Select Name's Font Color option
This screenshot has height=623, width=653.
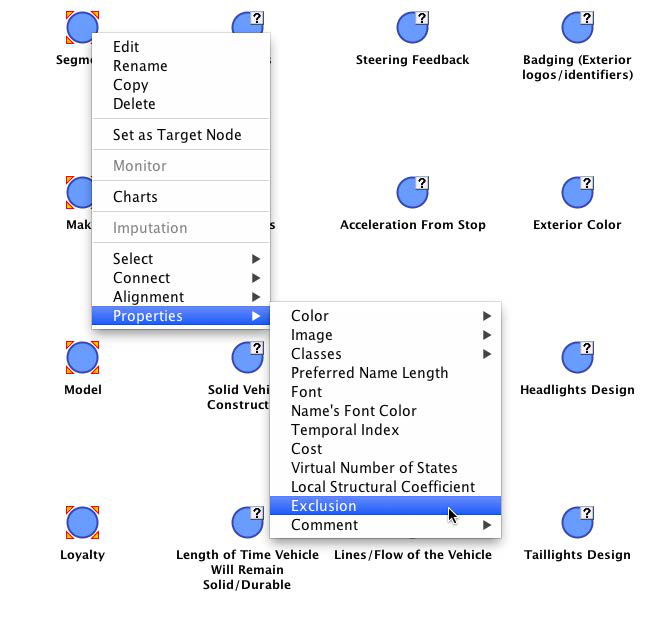tap(353, 411)
